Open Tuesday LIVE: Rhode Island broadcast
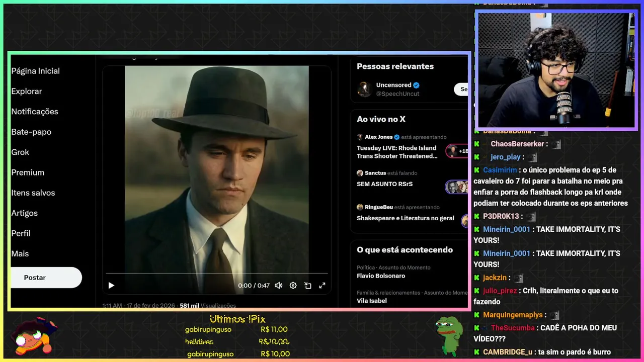 pos(397,152)
